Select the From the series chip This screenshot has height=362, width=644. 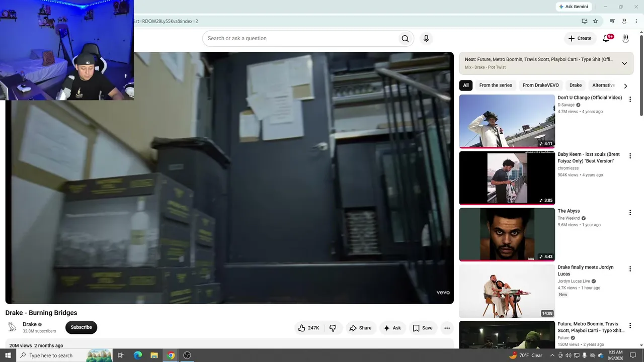496,85
